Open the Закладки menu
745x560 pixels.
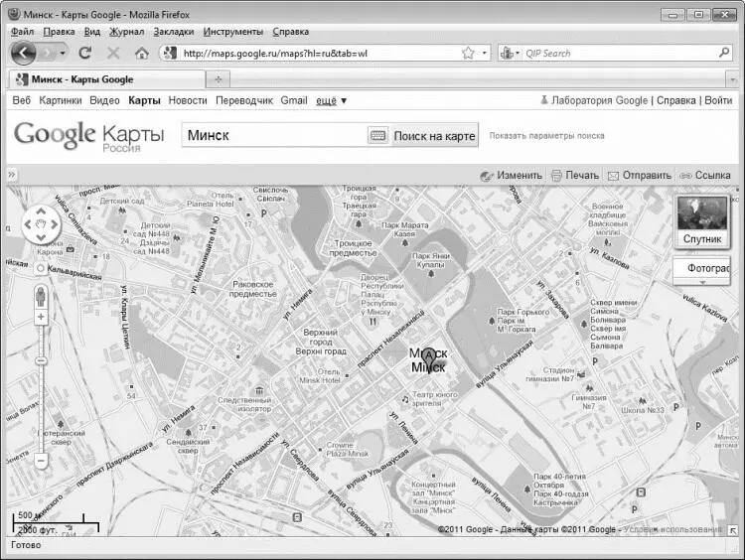click(x=174, y=32)
